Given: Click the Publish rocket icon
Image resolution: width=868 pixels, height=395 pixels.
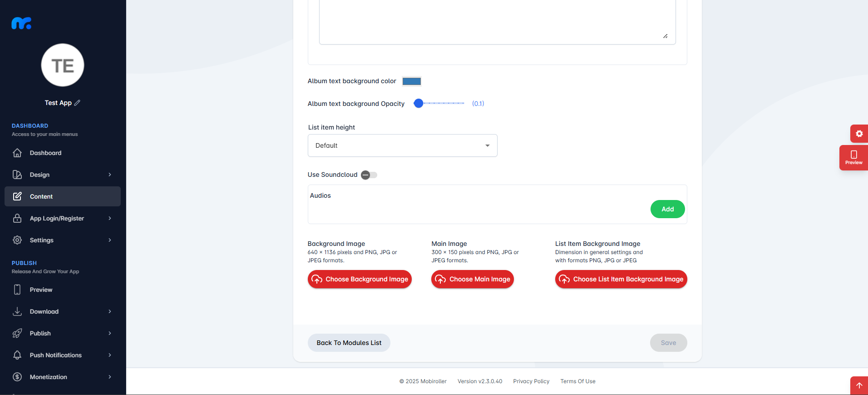Looking at the screenshot, I should tap(17, 333).
